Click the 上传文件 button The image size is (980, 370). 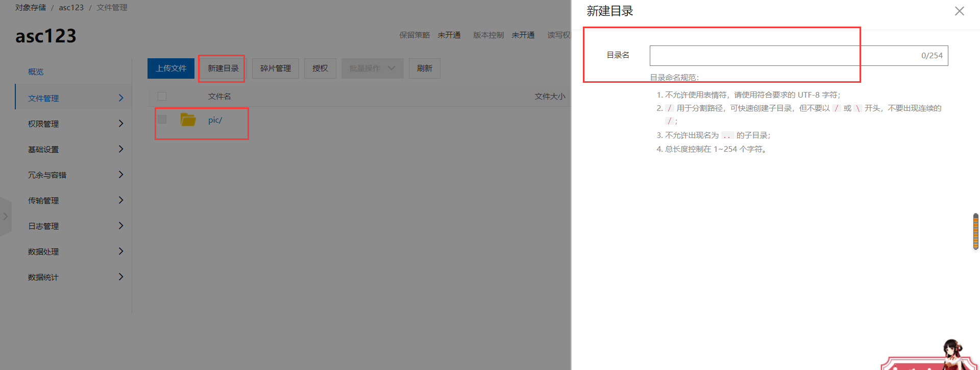pyautogui.click(x=171, y=68)
